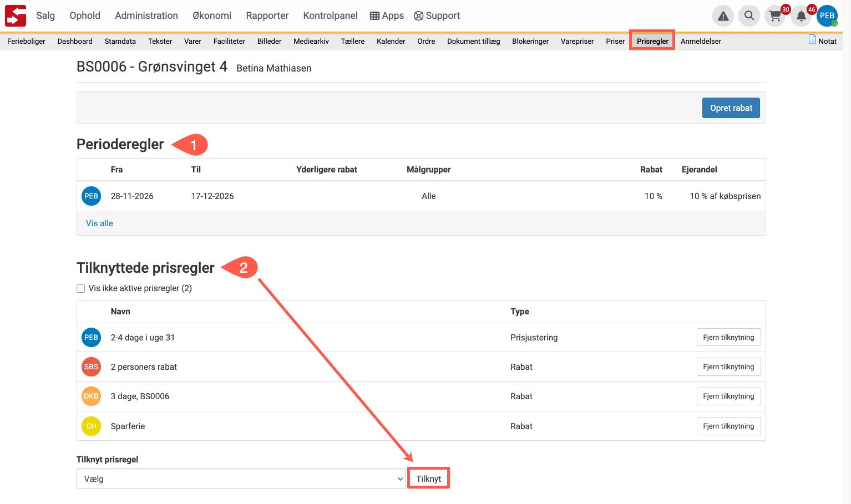Go to the Kalender tab
Image resolution: width=851 pixels, height=504 pixels.
[x=391, y=41]
